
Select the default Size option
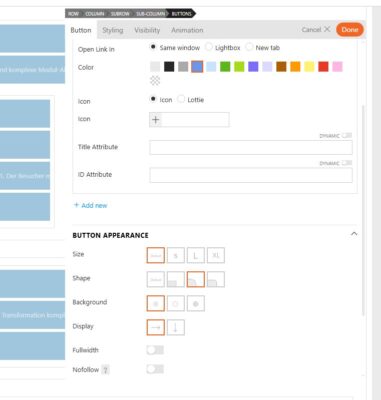point(155,255)
